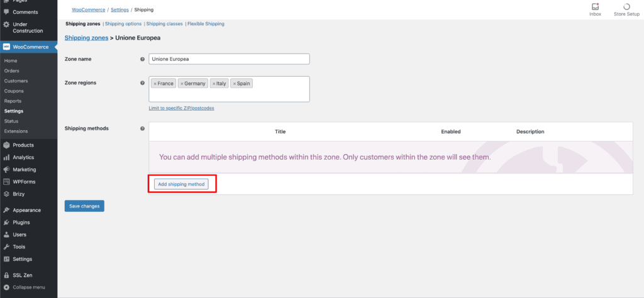Click inside the Zone regions selection box
The height and width of the screenshot is (298, 644).
pyautogui.click(x=229, y=89)
